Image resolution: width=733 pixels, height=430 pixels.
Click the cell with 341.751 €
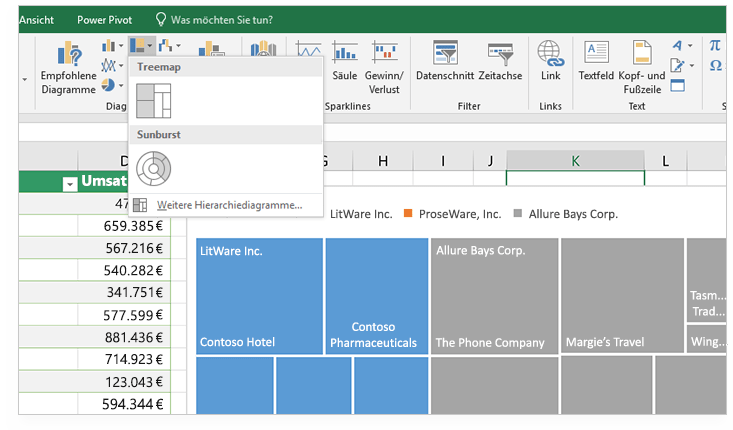124,292
